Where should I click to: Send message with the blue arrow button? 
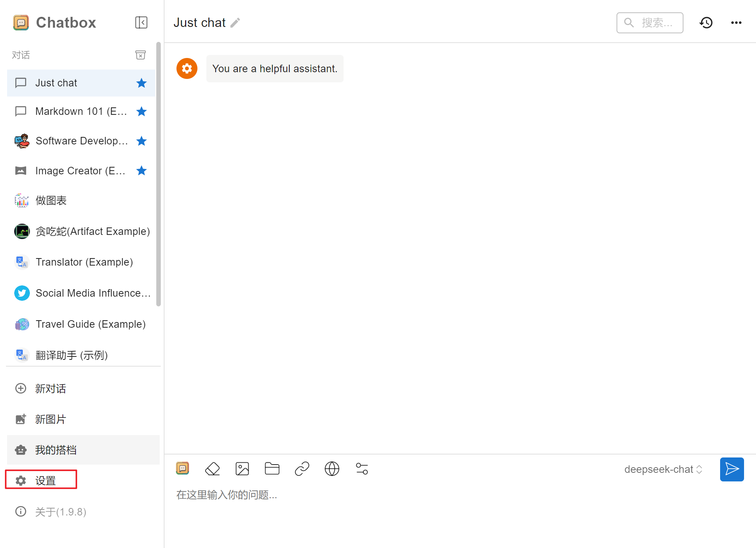(x=732, y=469)
